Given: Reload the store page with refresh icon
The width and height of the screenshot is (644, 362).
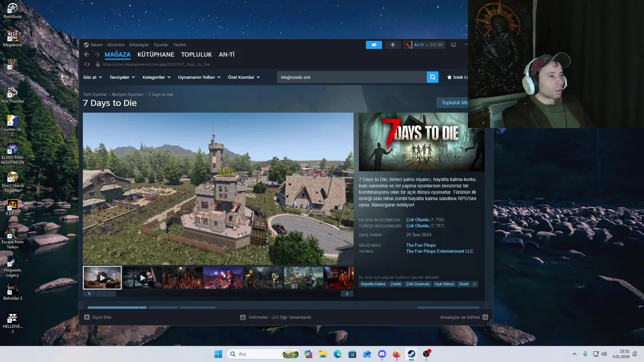Looking at the screenshot, I should click(x=87, y=64).
